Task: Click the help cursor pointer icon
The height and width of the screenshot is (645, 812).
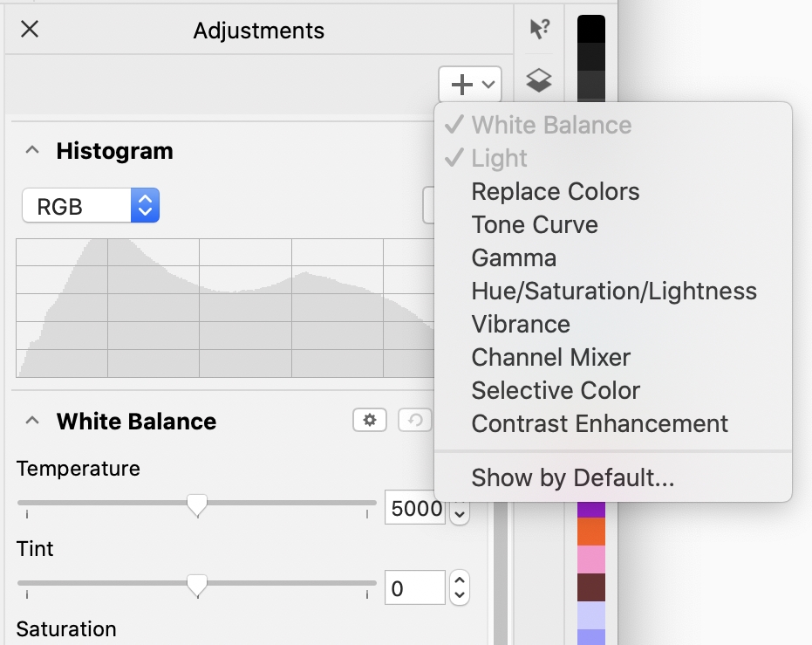Action: 540,30
